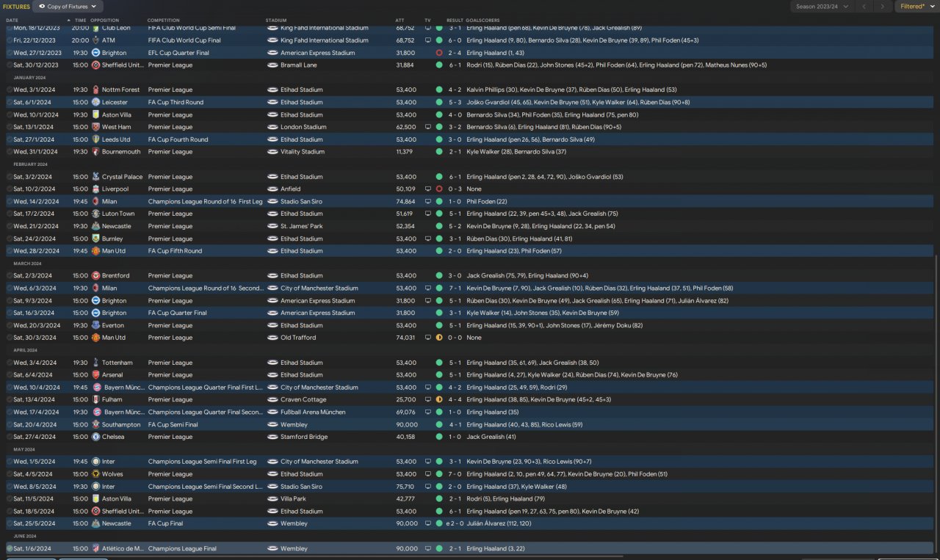This screenshot has width=940, height=560.
Task: Click the Chelsea club badge
Action: pyautogui.click(x=95, y=437)
